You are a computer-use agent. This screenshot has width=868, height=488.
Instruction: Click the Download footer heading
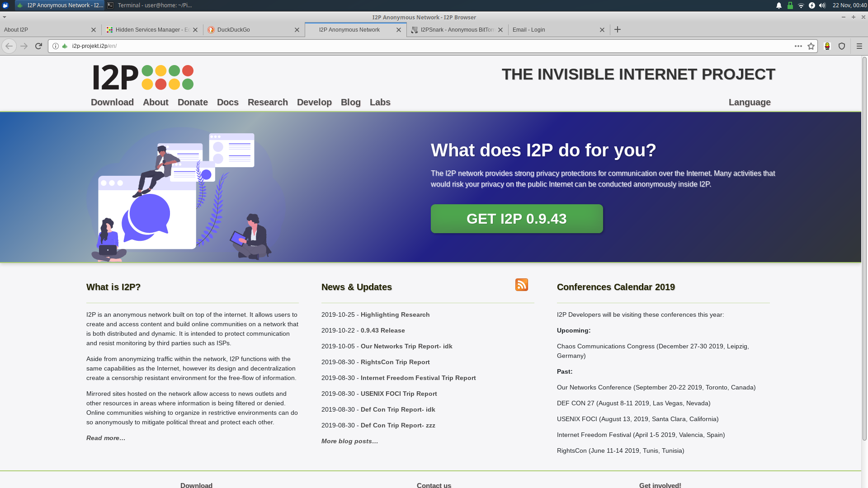click(196, 485)
